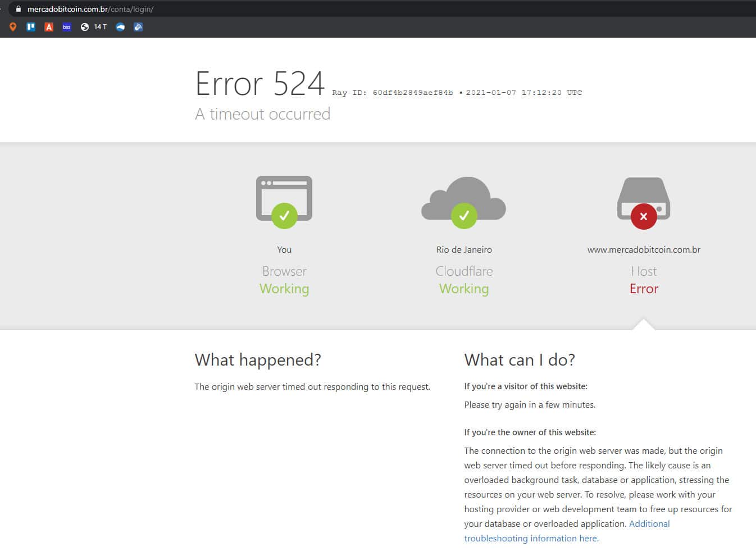Click the timestamp 2021-01-07 17:12:20 UTC
This screenshot has height=556, width=756.
tap(523, 93)
